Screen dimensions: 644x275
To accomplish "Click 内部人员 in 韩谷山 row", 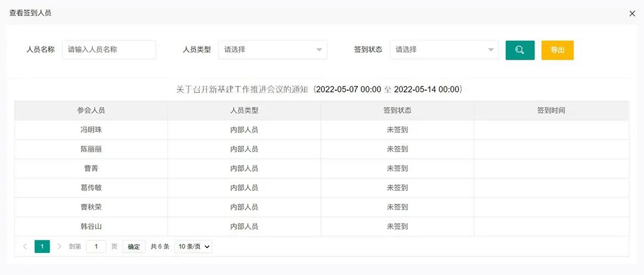I will pyautogui.click(x=244, y=227).
